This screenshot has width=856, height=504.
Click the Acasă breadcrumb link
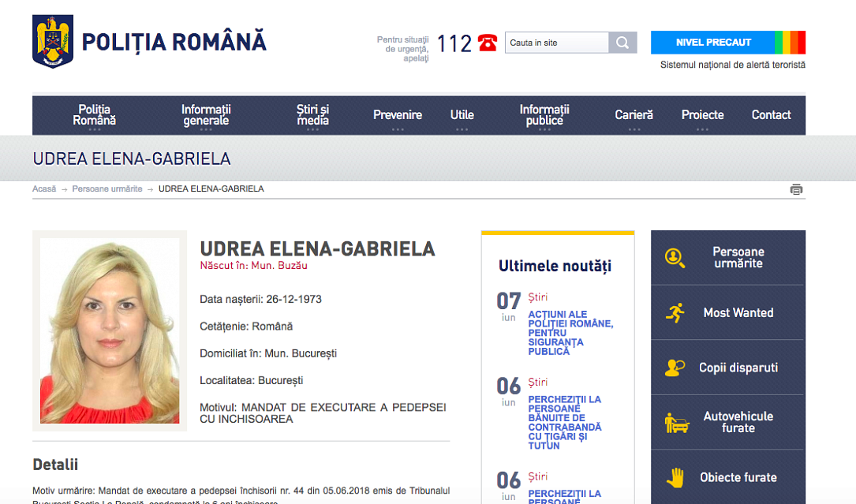(44, 189)
